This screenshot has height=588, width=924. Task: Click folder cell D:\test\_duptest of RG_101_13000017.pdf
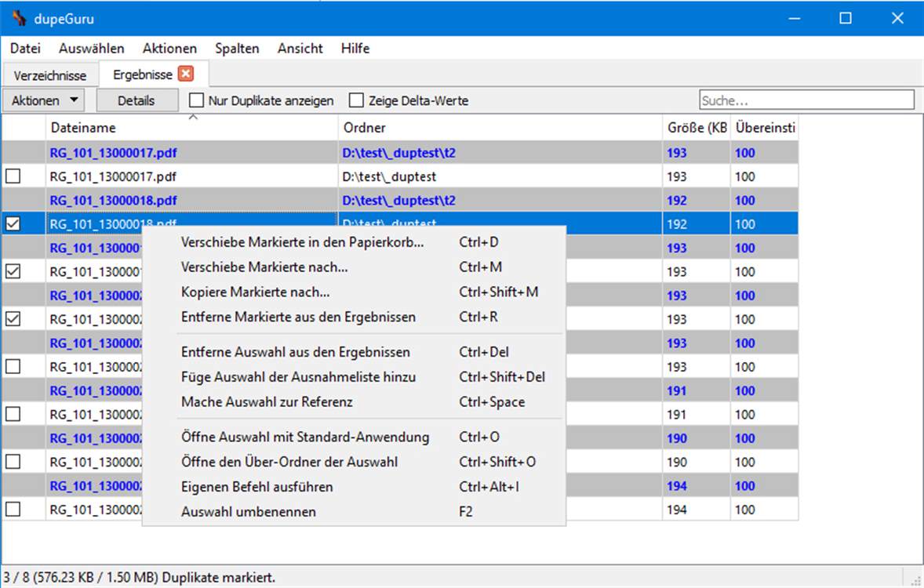(389, 176)
